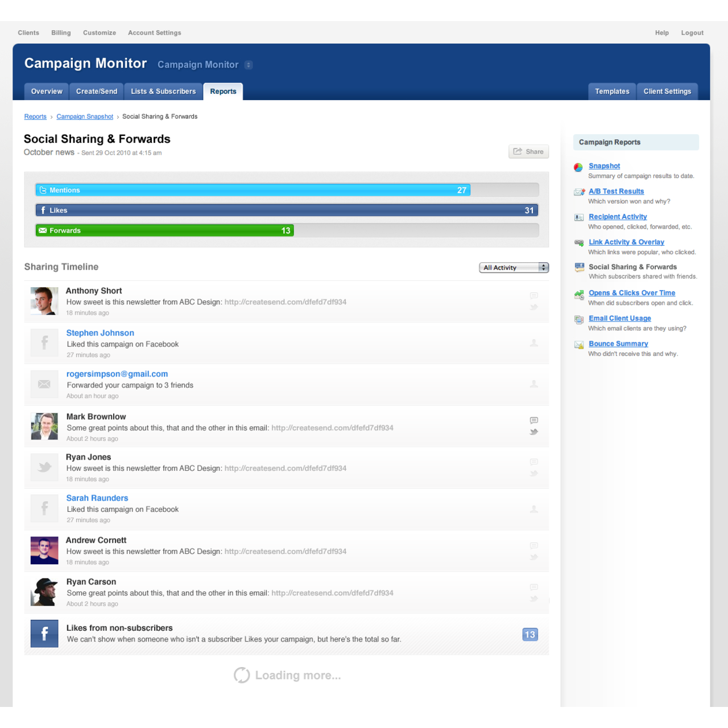
Task: Open the All Activity filter dropdown
Action: click(514, 267)
